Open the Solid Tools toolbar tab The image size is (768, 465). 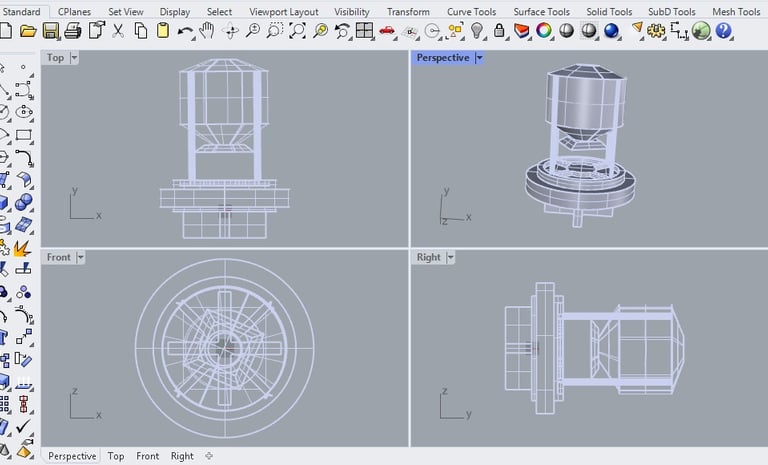pos(609,12)
